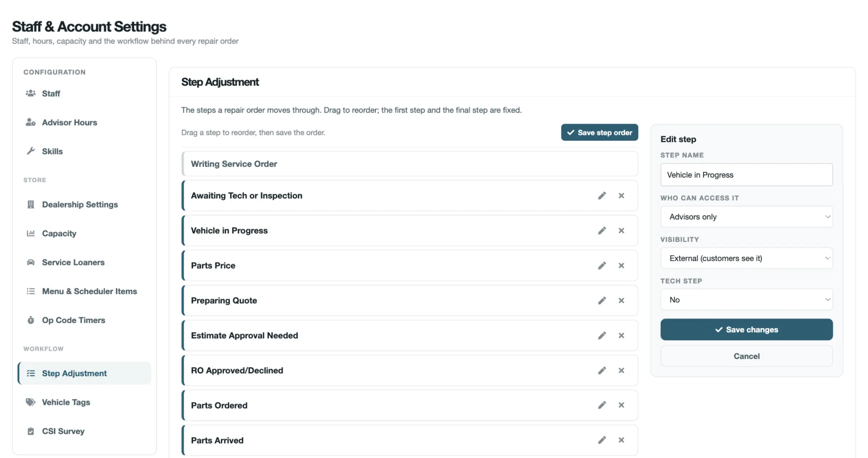Viewport: 868px width, 458px height.
Task: Edit the Parts Arrived step
Action: coord(602,440)
